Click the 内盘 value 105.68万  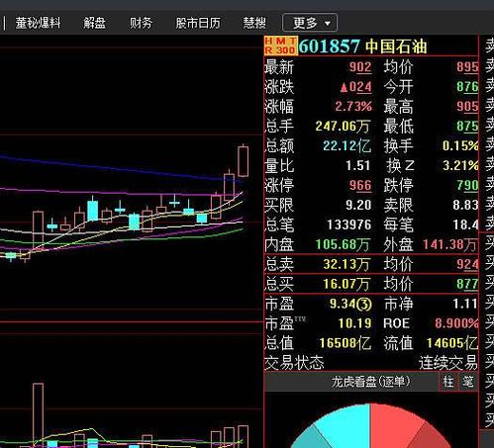coord(343,244)
